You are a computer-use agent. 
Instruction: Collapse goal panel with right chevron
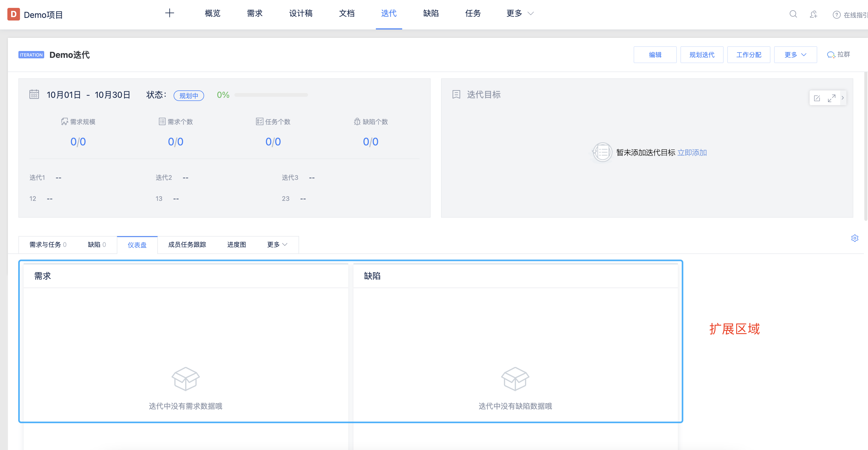[x=843, y=98]
